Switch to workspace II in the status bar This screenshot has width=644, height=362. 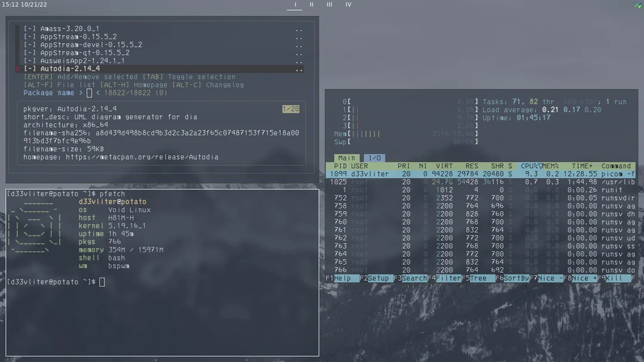tap(311, 5)
